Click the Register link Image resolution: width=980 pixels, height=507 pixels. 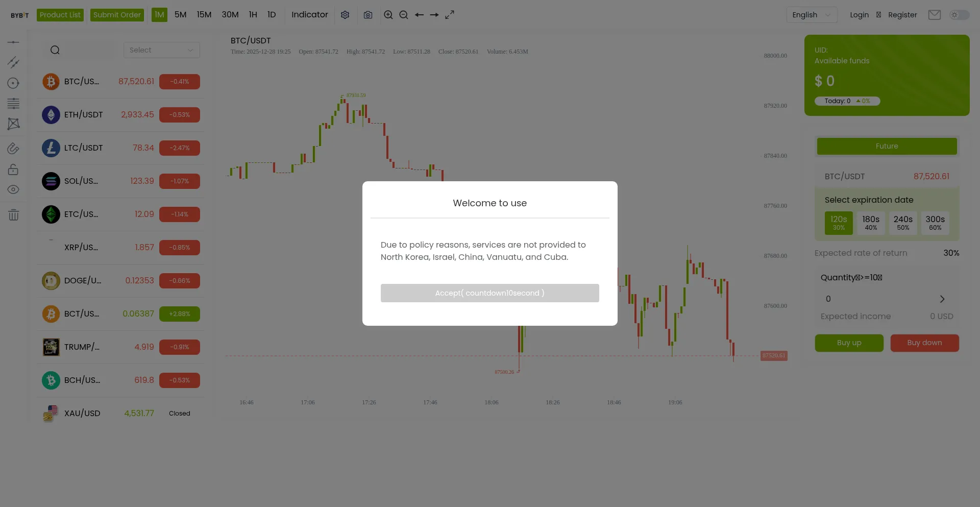coord(902,15)
